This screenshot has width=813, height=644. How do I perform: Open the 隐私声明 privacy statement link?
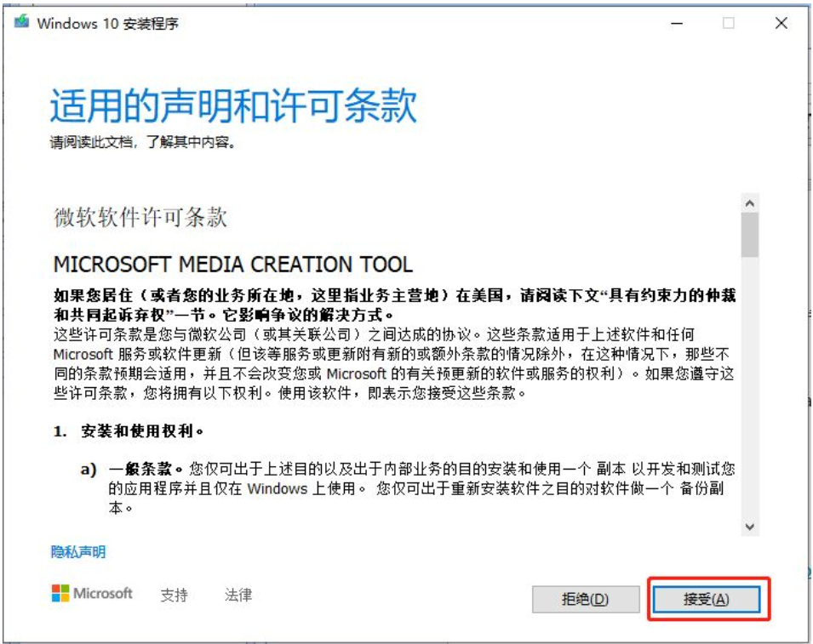pos(77,552)
